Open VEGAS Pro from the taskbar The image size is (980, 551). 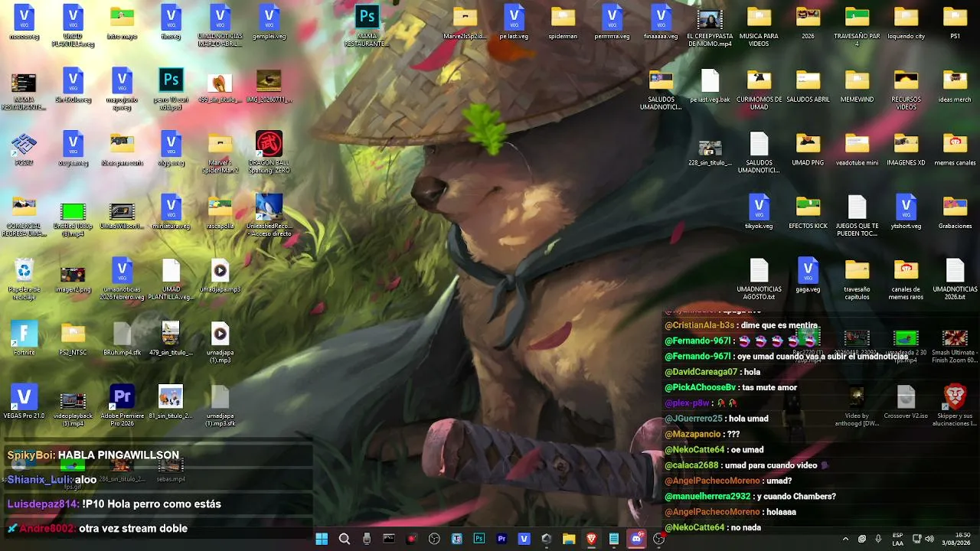[524, 539]
